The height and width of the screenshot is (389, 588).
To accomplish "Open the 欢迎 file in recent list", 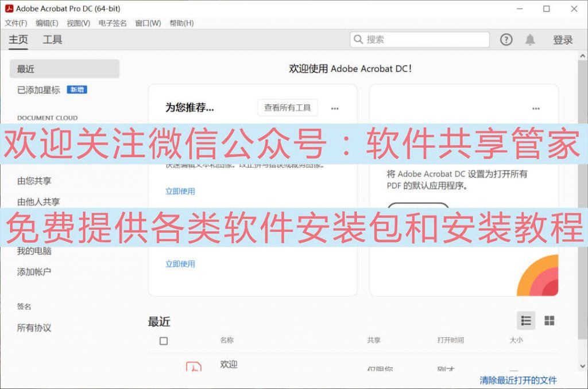I will pyautogui.click(x=229, y=364).
